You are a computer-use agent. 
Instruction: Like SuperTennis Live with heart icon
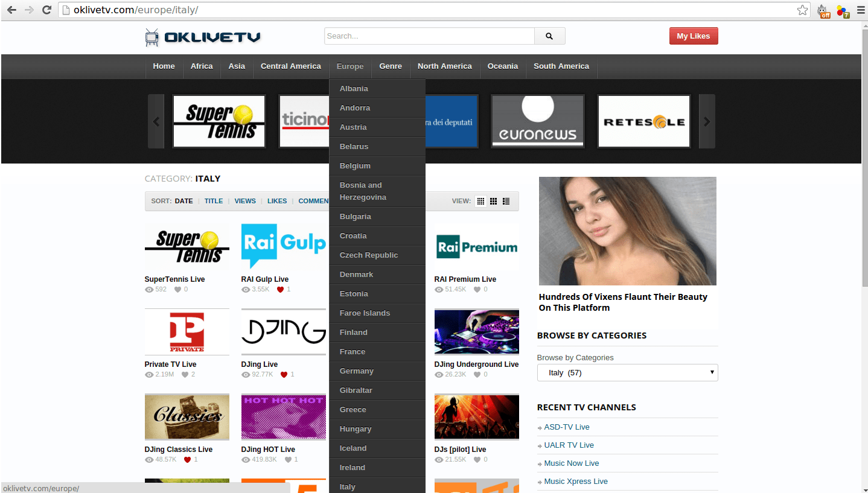177,290
